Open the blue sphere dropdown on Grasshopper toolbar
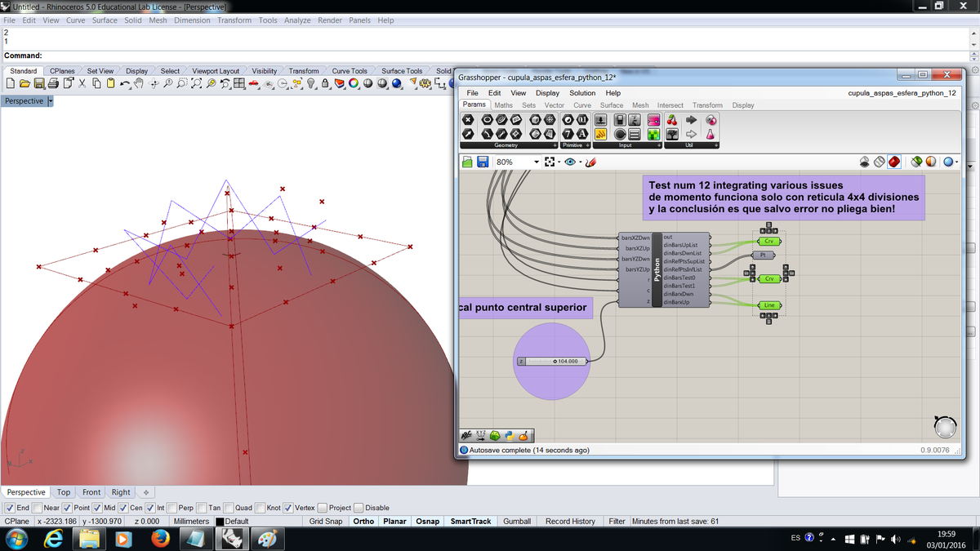Screen dimensions: 980x551 coord(956,162)
